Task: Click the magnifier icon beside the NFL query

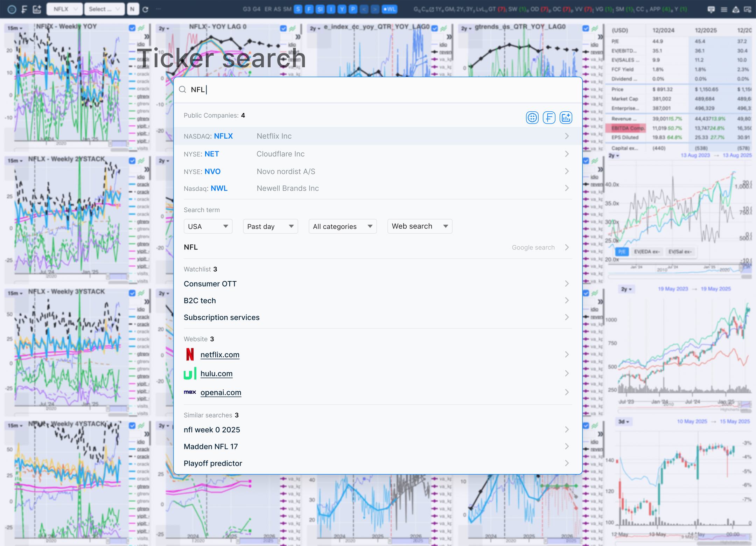Action: 182,90
